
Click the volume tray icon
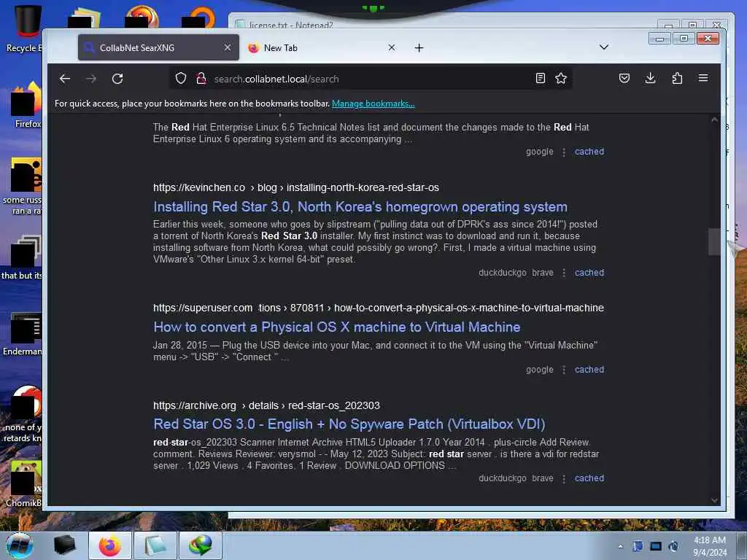tap(673, 546)
